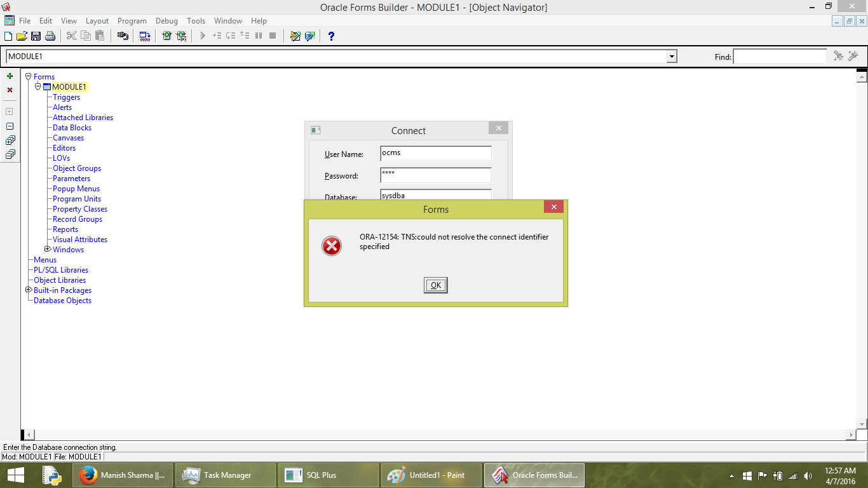Click the Find input field
Screen dimensions: 868x488
[780, 57]
